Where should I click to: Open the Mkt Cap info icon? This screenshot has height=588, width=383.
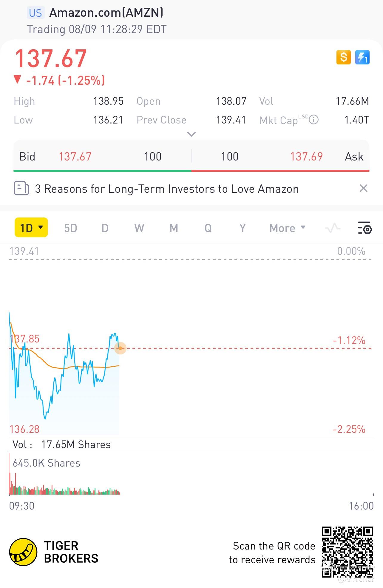[313, 120]
